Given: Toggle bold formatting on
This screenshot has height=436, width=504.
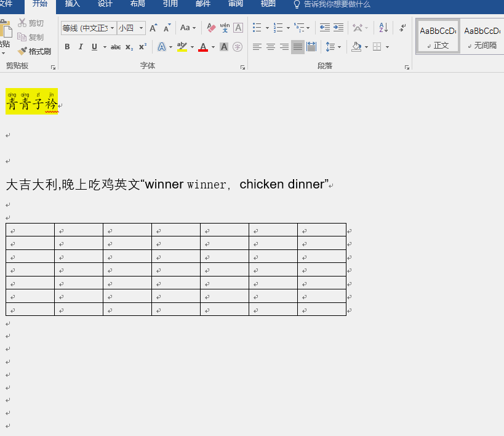Looking at the screenshot, I should pyautogui.click(x=68, y=46).
